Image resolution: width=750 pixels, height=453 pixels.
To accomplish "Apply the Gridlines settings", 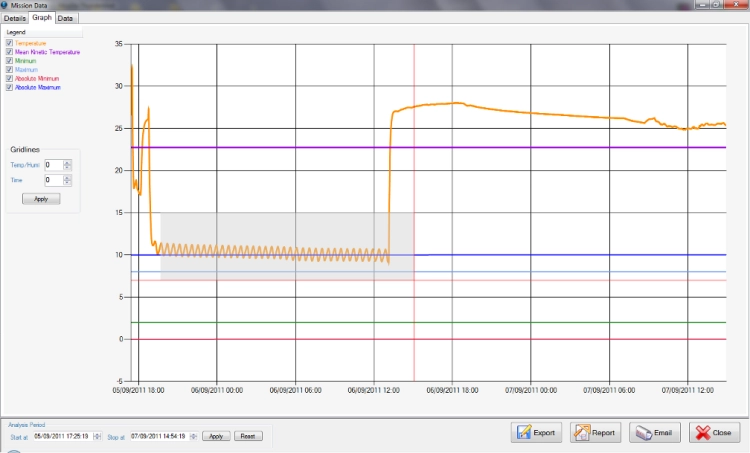I will coord(41,199).
